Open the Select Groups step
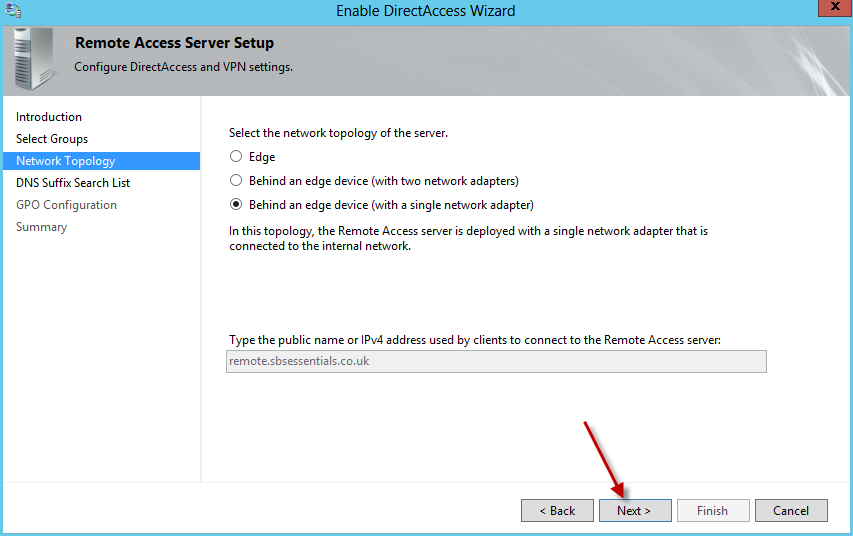This screenshot has width=853, height=536. pyautogui.click(x=52, y=139)
